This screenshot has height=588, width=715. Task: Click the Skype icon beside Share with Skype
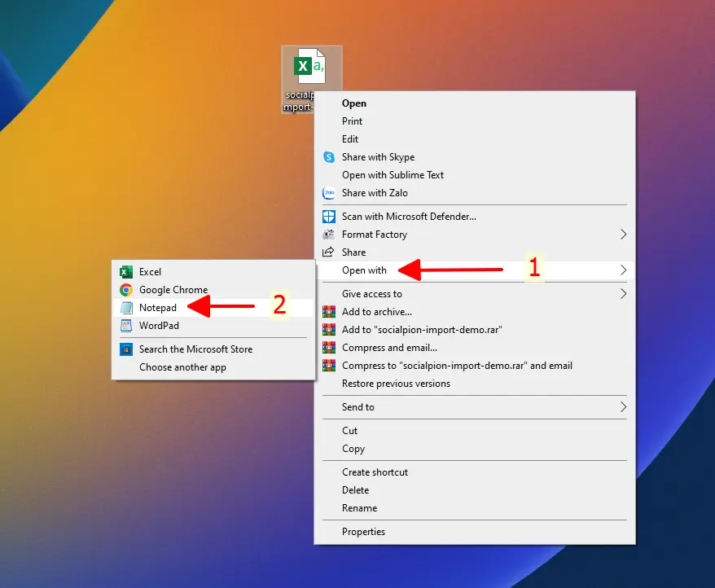329,157
